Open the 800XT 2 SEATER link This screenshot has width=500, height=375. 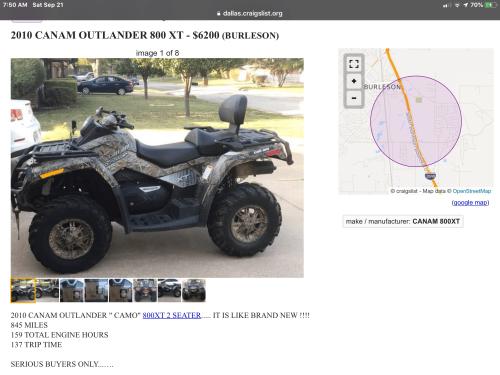(x=172, y=315)
